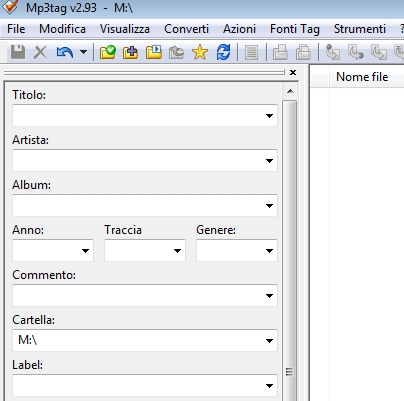This screenshot has width=404, height=401.
Task: Open the dropdown arrow next to Undo
Action: (x=83, y=52)
